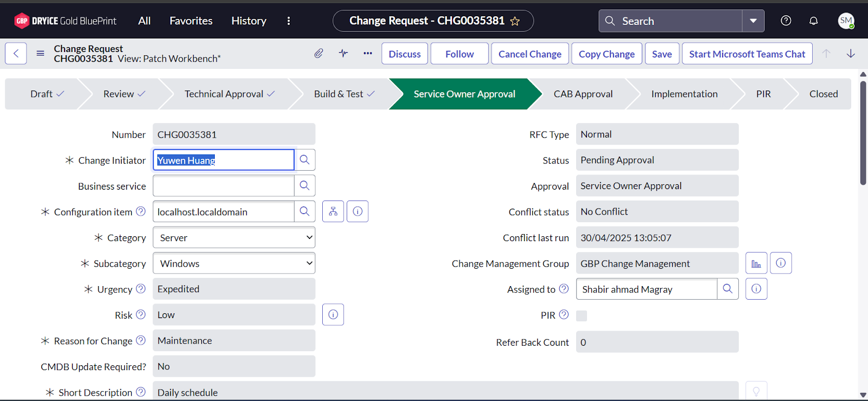This screenshot has width=868, height=401.
Task: Open the Favorites menu
Action: 191,21
